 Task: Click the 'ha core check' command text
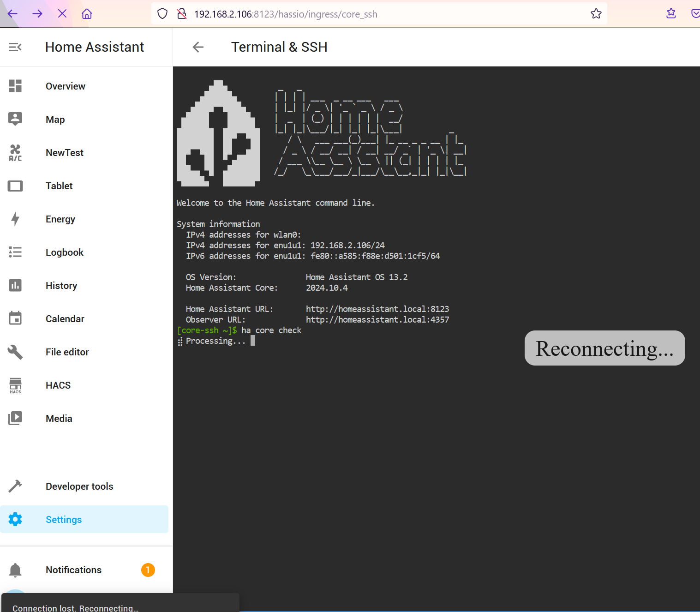click(271, 330)
